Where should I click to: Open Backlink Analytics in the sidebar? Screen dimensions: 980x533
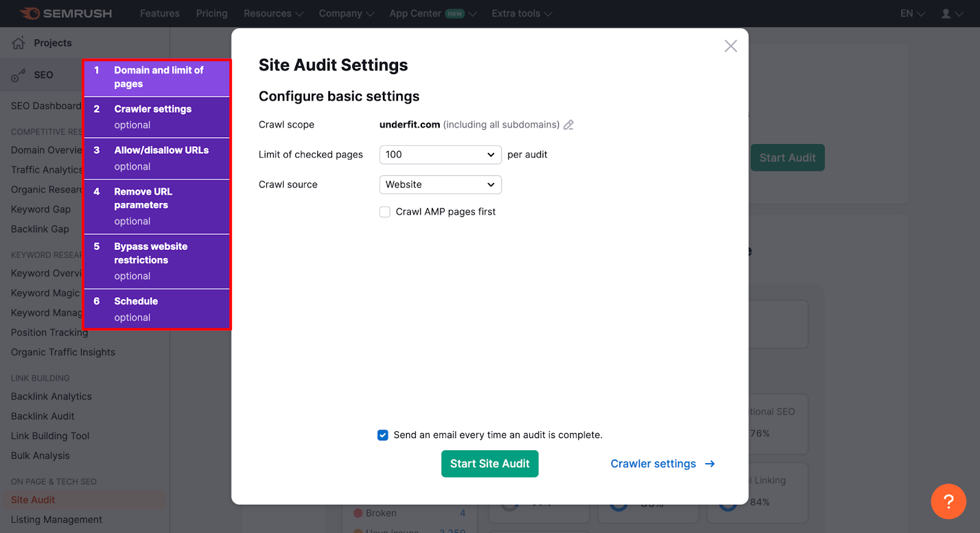pyautogui.click(x=51, y=396)
